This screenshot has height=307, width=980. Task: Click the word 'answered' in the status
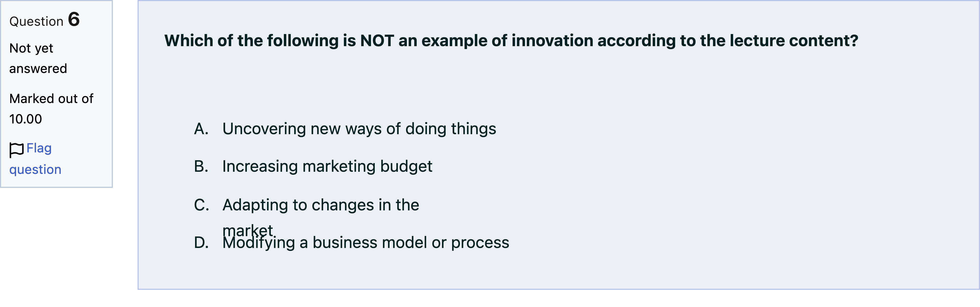coord(38,69)
